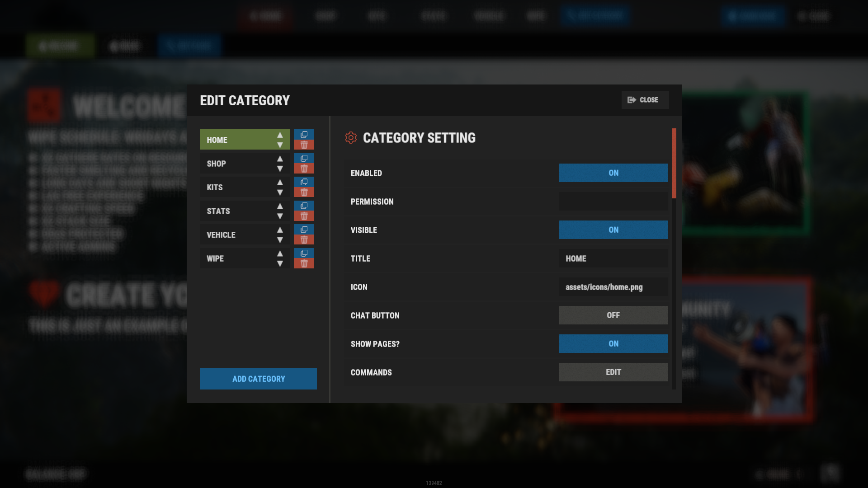Move SHOP category up with arrow
868x488 pixels.
click(280, 159)
